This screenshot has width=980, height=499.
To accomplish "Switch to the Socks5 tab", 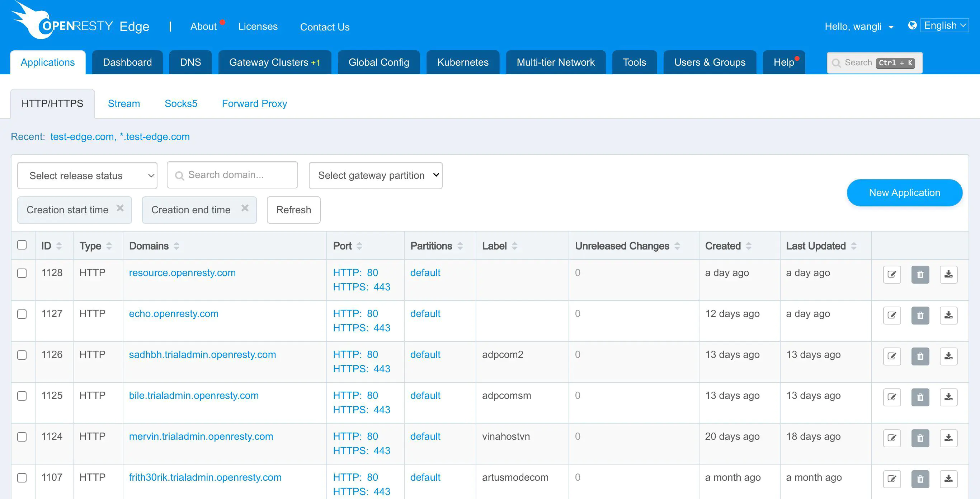I will point(181,103).
